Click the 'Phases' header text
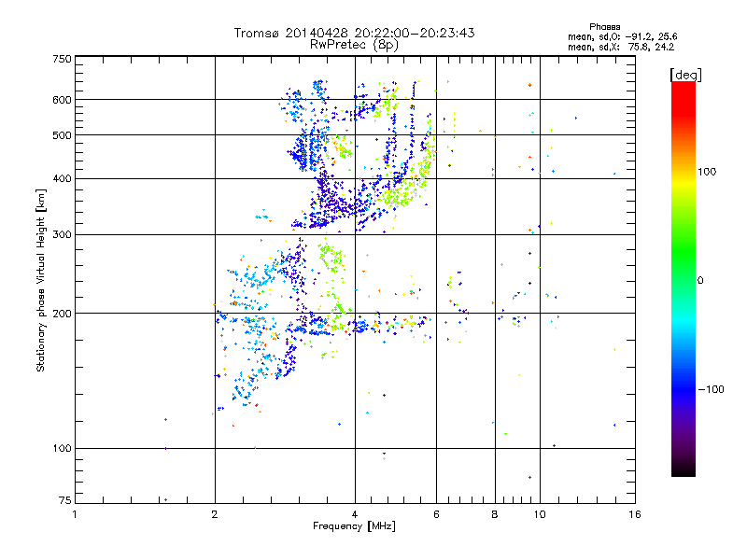The width and height of the screenshot is (747, 560). tap(604, 27)
